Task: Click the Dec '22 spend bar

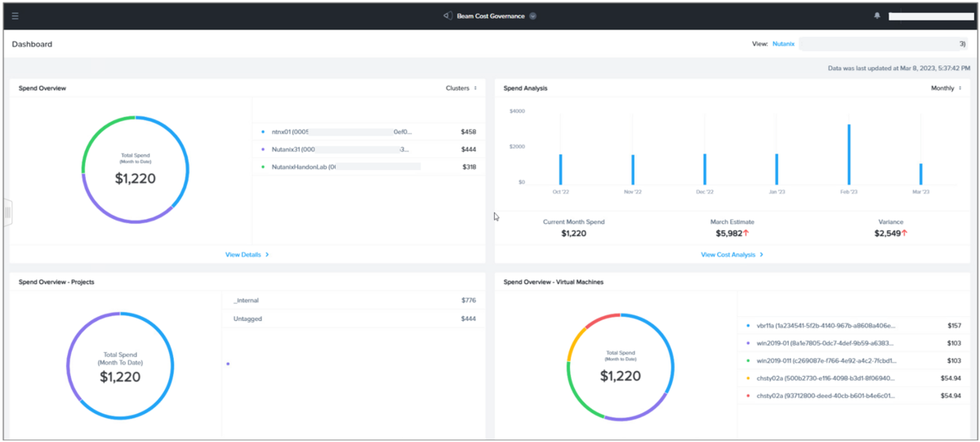Action: [704, 169]
